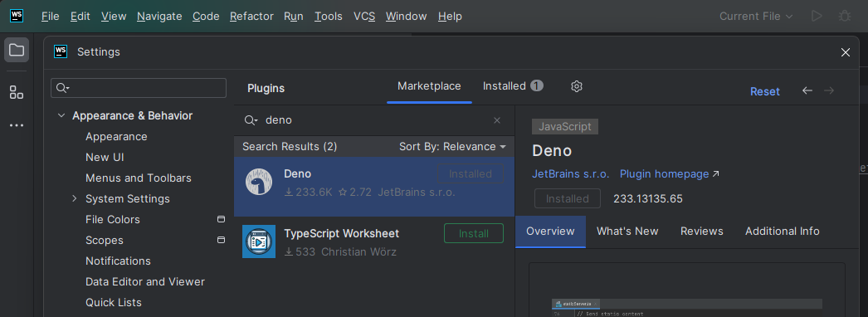Viewport: 868px width, 317px height.
Task: Switch to the Installed plugins tab
Action: (x=513, y=85)
